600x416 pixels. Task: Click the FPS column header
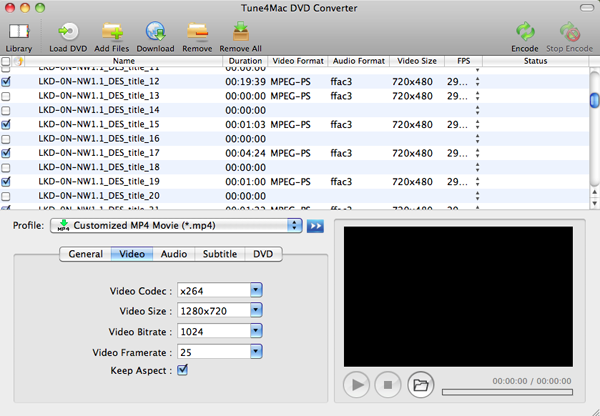click(463, 61)
